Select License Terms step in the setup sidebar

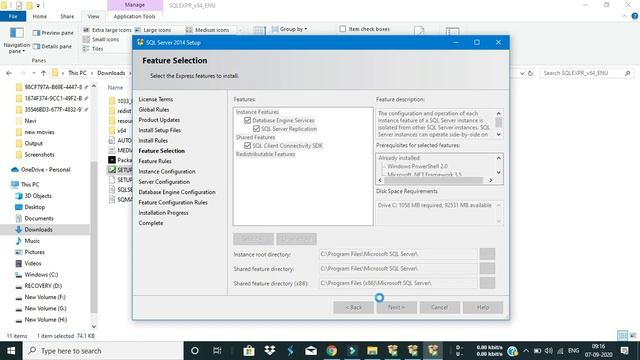pyautogui.click(x=156, y=99)
